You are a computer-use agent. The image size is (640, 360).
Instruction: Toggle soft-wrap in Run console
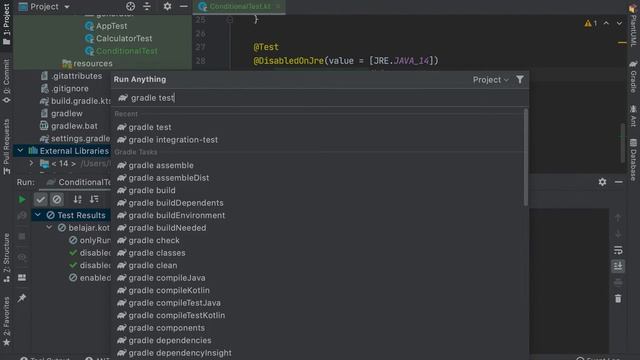click(x=618, y=250)
